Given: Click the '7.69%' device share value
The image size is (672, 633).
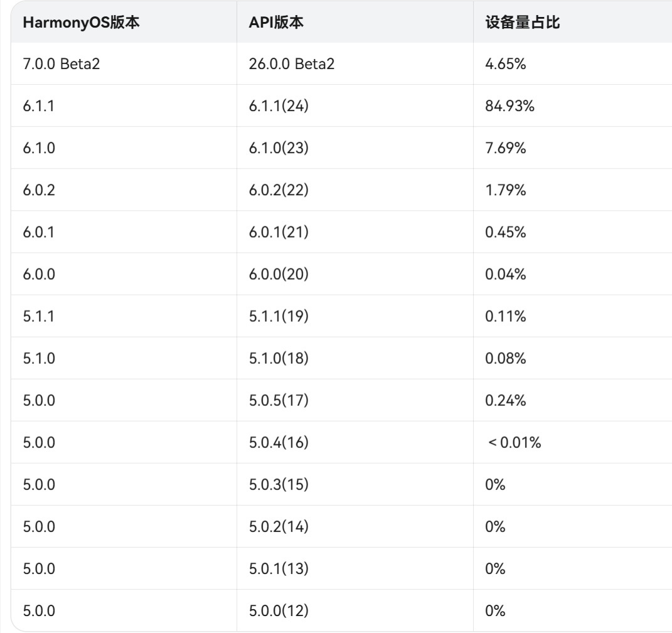Looking at the screenshot, I should coord(505,148).
